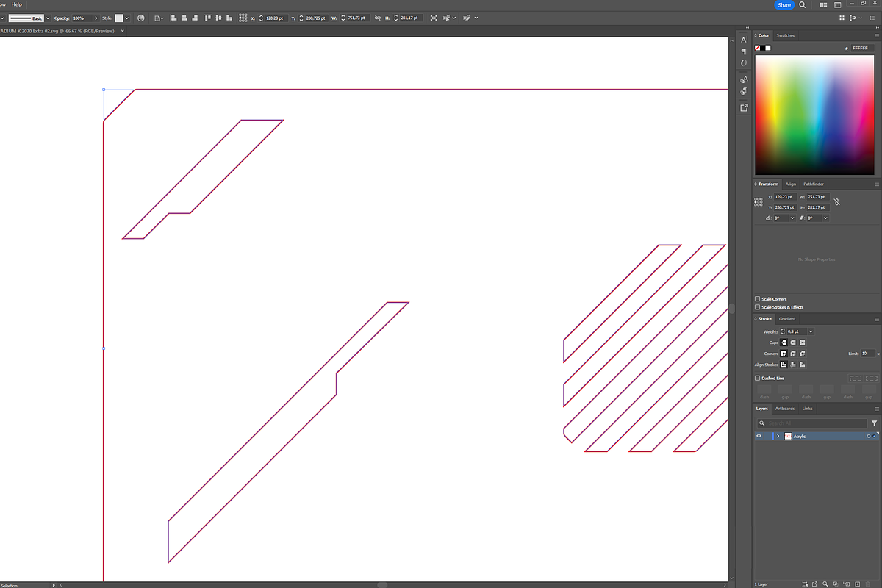Select Bevel Join corner in Stroke panel
The height and width of the screenshot is (588, 882).
803,354
